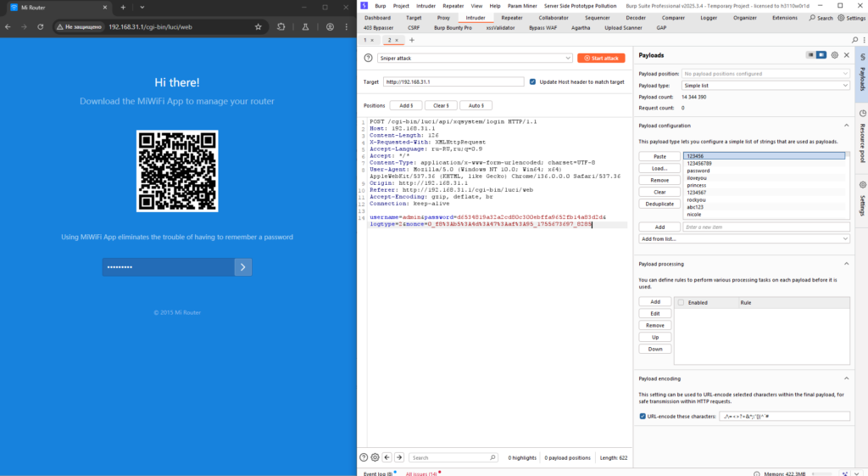Click Edit in payload processing
Viewport: 868px width, 476px height.
pos(655,313)
